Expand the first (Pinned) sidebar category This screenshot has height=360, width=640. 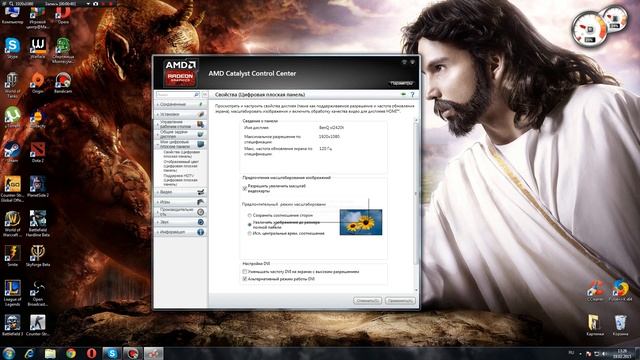pyautogui.click(x=180, y=104)
